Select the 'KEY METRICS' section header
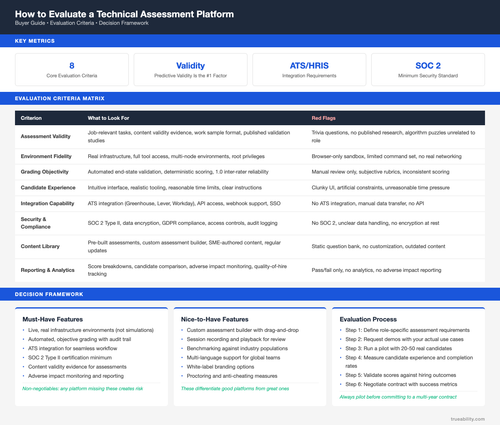 (35, 41)
